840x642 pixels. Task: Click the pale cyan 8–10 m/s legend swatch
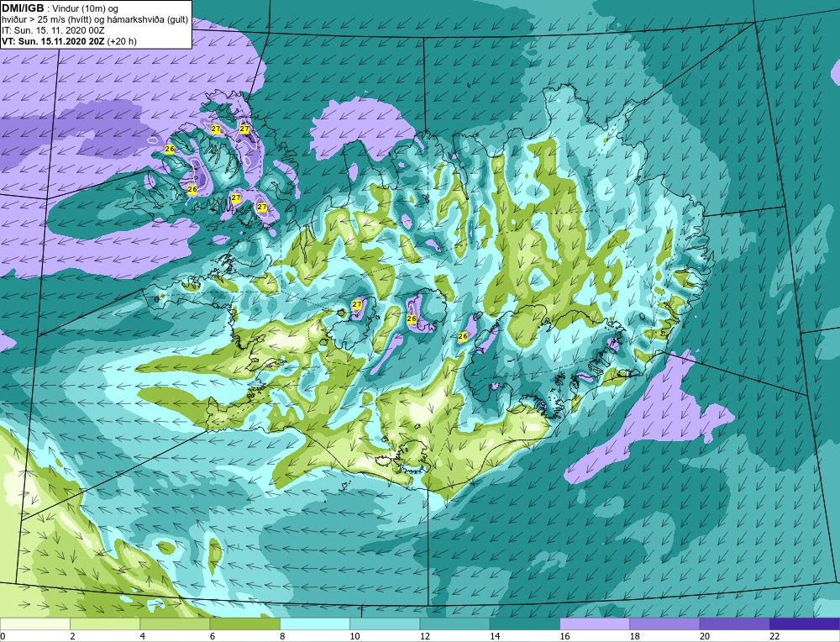coord(315,624)
